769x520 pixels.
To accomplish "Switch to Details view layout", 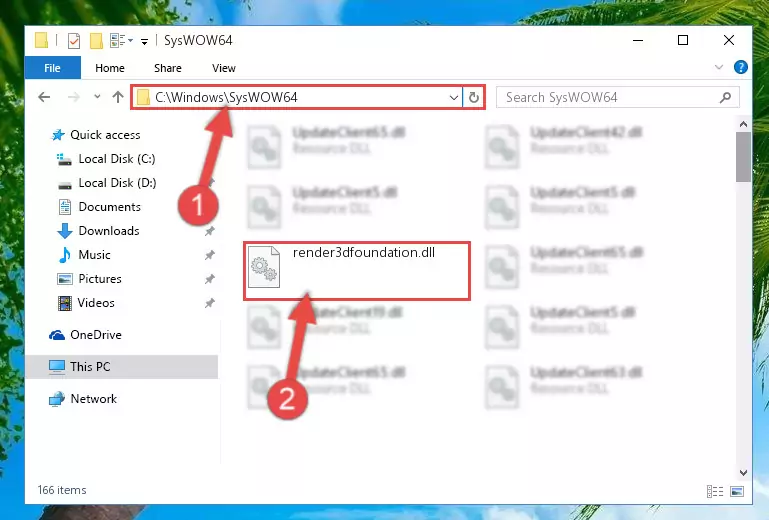I will [x=715, y=491].
